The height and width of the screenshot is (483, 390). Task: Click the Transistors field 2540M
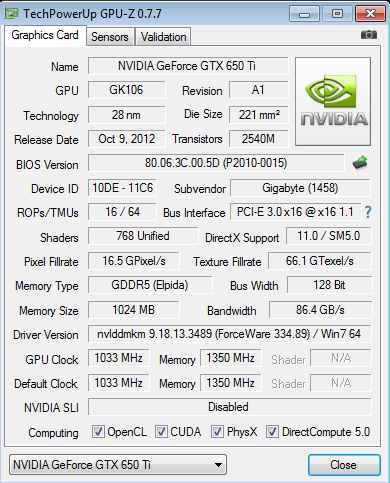[258, 139]
